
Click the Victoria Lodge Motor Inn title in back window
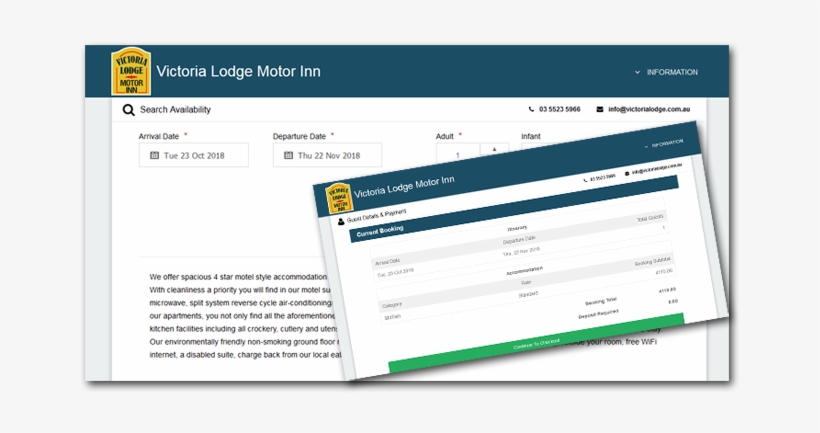[238, 72]
